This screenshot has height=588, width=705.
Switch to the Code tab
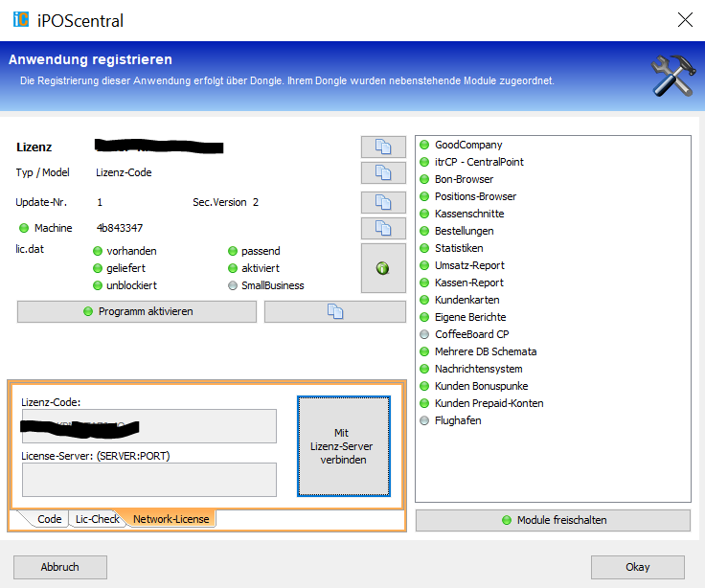click(49, 519)
